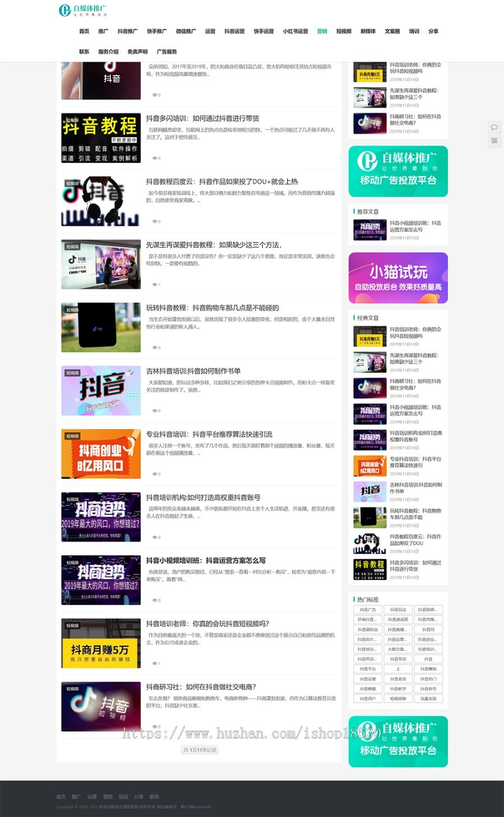
Task: Click the bottom 移动广告投放平台 banner
Action: (x=398, y=741)
